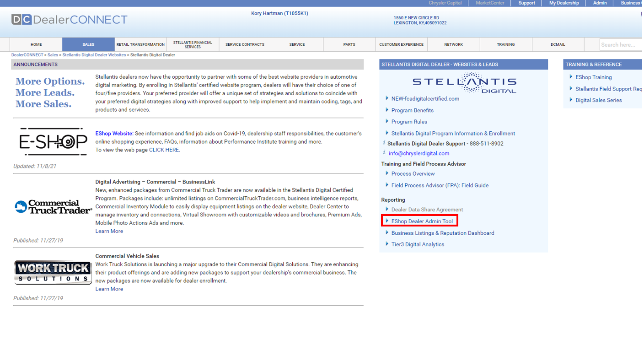This screenshot has height=361, width=644.
Task: Open the EShop Dealer Admin Tool link
Action: pyautogui.click(x=422, y=221)
